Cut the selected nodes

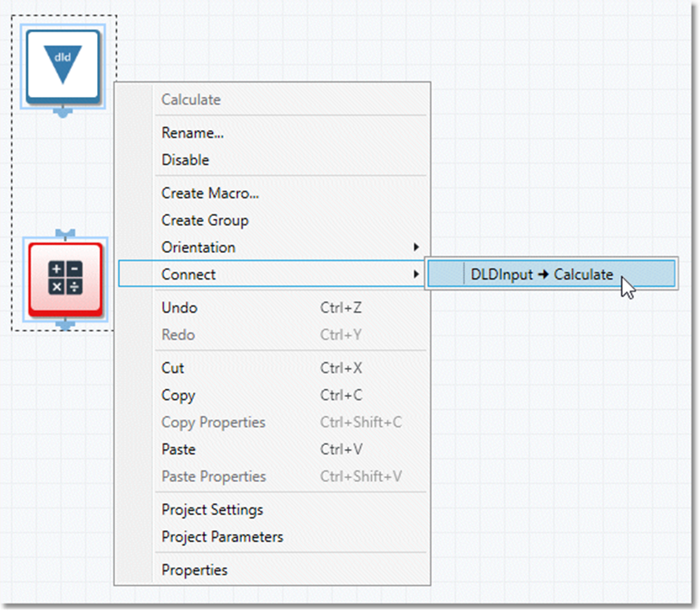click(173, 368)
